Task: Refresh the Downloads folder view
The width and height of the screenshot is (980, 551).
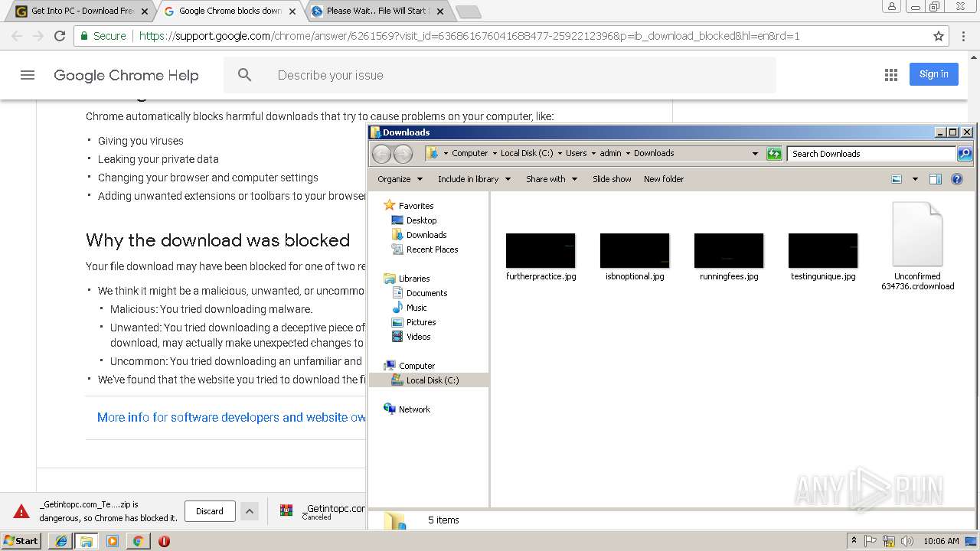Action: click(x=774, y=154)
